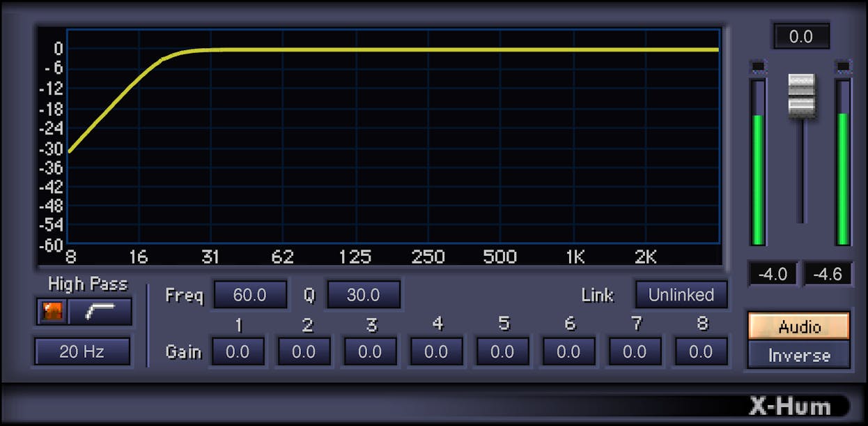Click the X-Hum title label
Image resolution: width=868 pixels, height=426 pixels.
pos(791,405)
